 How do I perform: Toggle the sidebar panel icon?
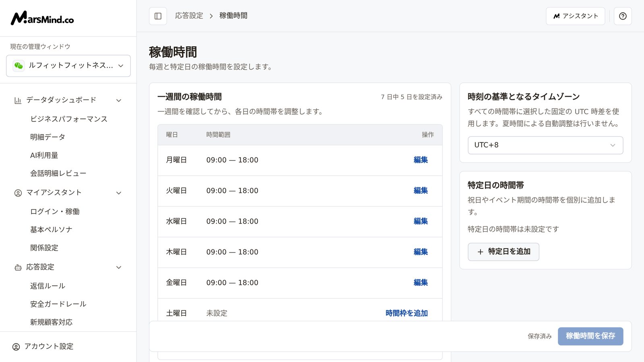(158, 16)
